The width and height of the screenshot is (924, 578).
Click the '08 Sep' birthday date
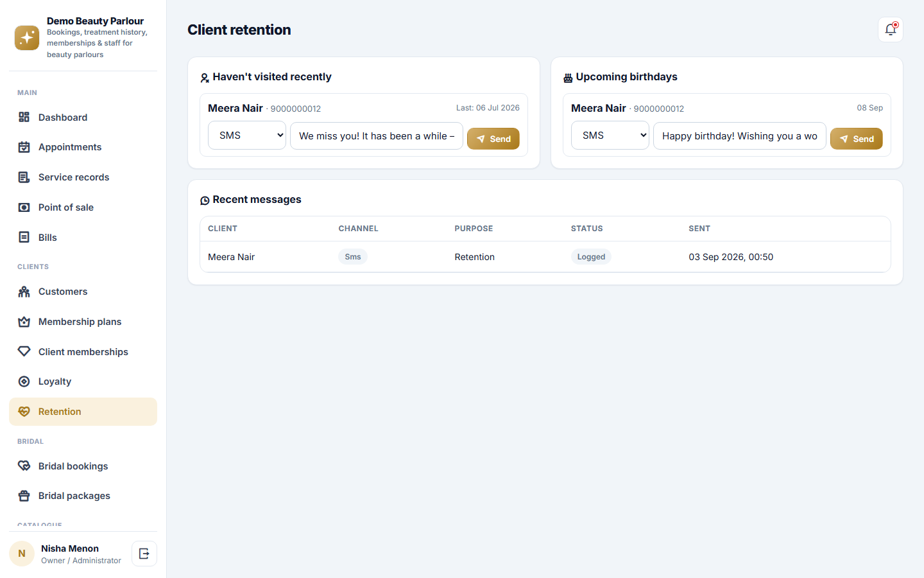[870, 108]
